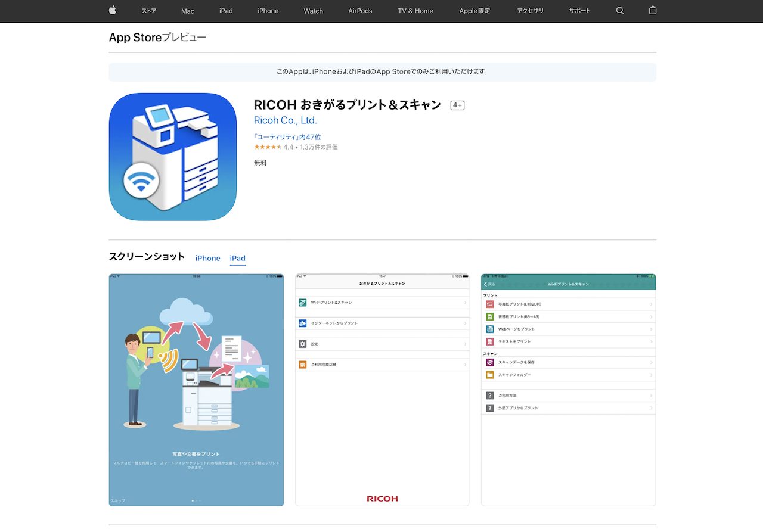Image resolution: width=763 pixels, height=532 pixels.
Task: Click chevron on ご利用可能店舗 row
Action: [465, 364]
